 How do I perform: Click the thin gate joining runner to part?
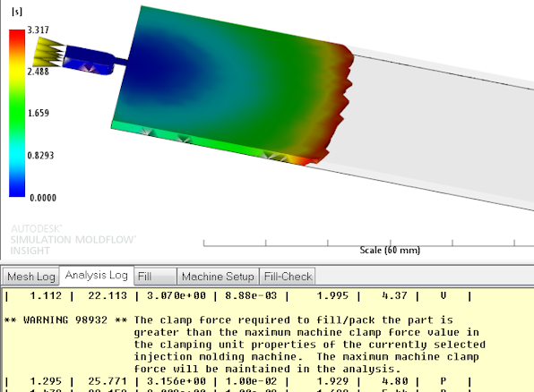[x=121, y=61]
